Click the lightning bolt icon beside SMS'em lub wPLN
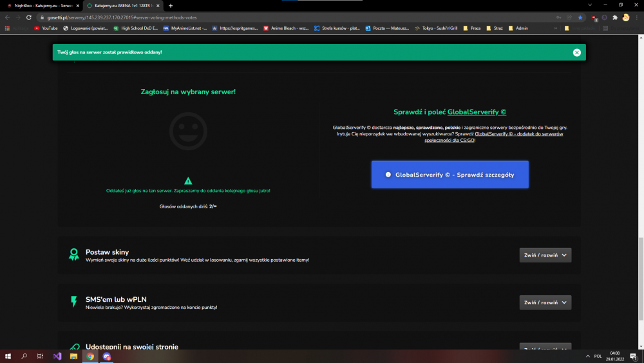The height and width of the screenshot is (363, 644). tap(74, 302)
